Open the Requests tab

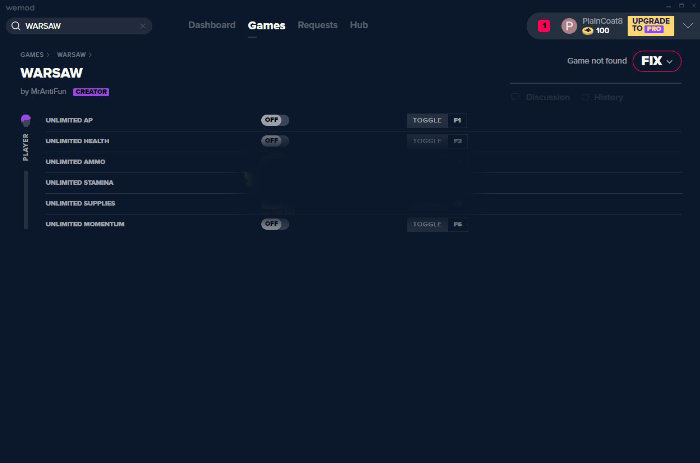317,25
